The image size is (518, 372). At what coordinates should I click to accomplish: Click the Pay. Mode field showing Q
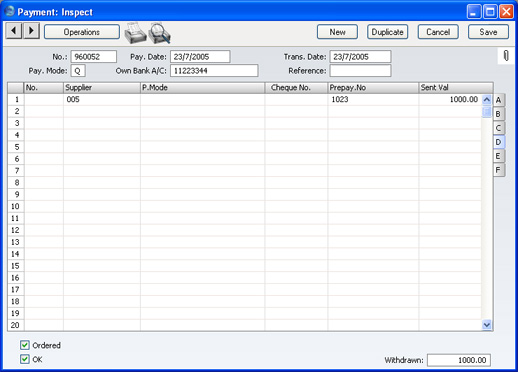78,71
